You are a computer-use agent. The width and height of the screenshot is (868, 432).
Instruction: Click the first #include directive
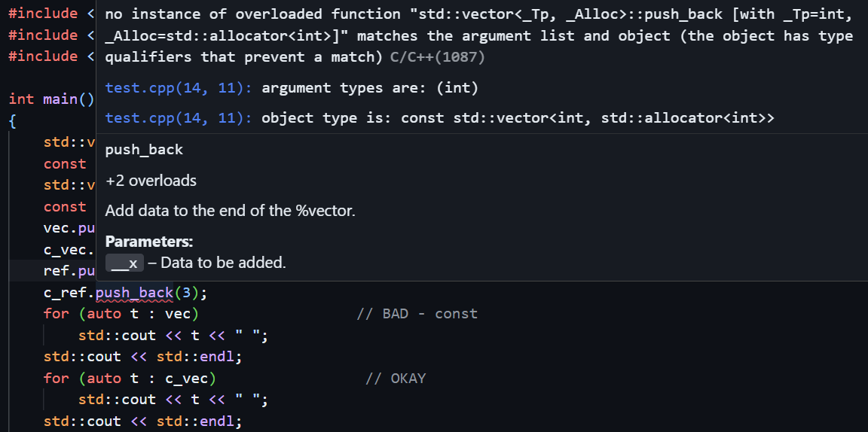47,14
